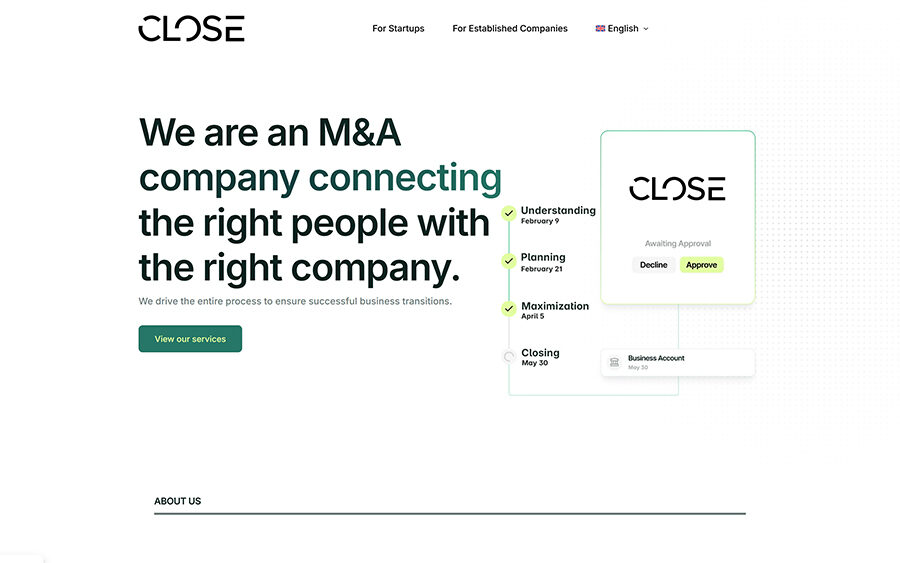The height and width of the screenshot is (563, 900).
Task: Click the bank icon beside Business Account
Action: pos(614,361)
